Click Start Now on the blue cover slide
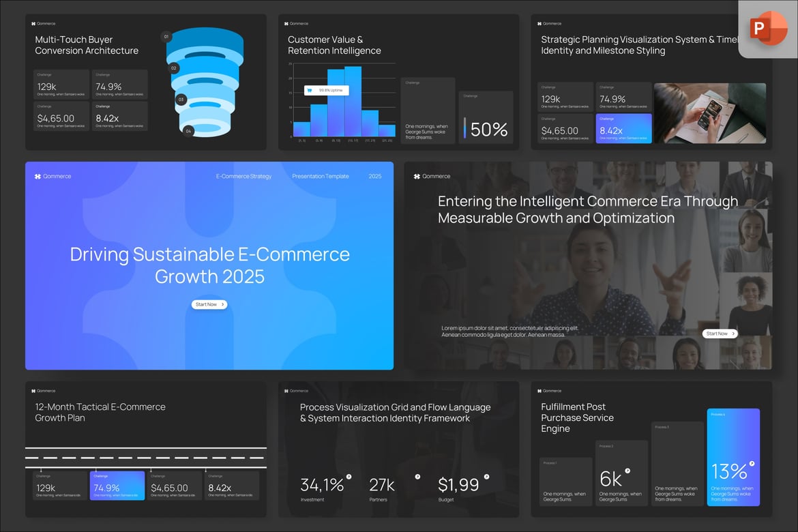Viewport: 798px width, 532px height. [x=209, y=304]
